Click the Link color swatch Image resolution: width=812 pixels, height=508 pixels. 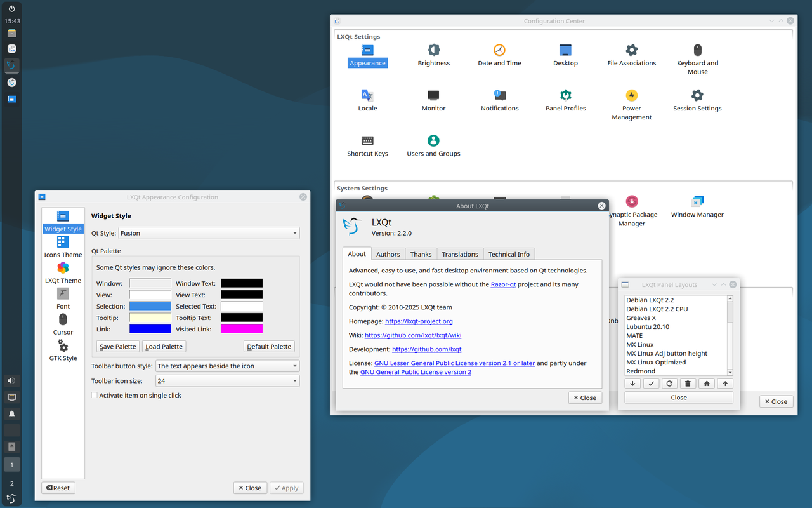click(x=150, y=329)
